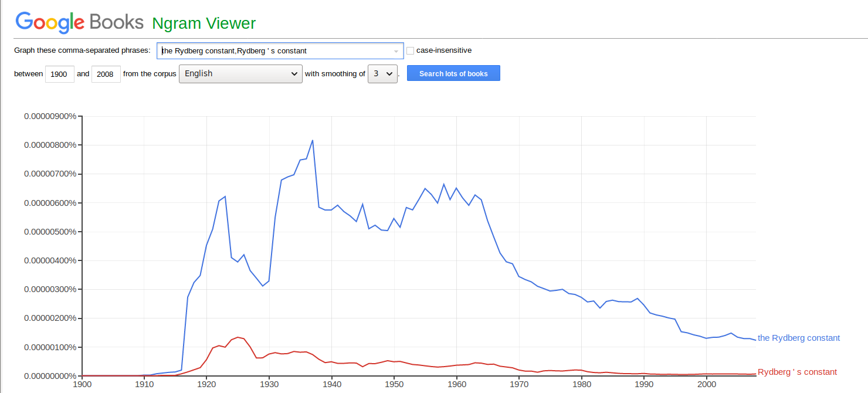Open the smoothing value dropdown
Viewport: 868px width, 393px height.
coord(382,74)
